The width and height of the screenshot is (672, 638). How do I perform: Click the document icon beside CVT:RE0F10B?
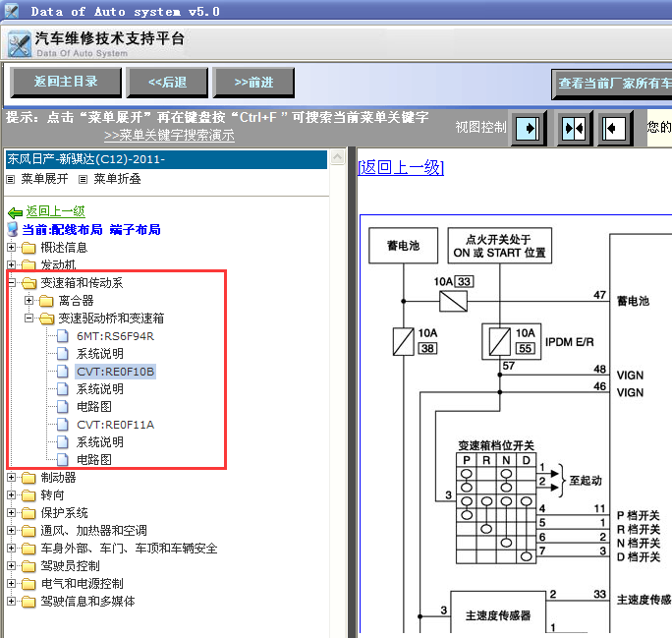pyautogui.click(x=63, y=372)
